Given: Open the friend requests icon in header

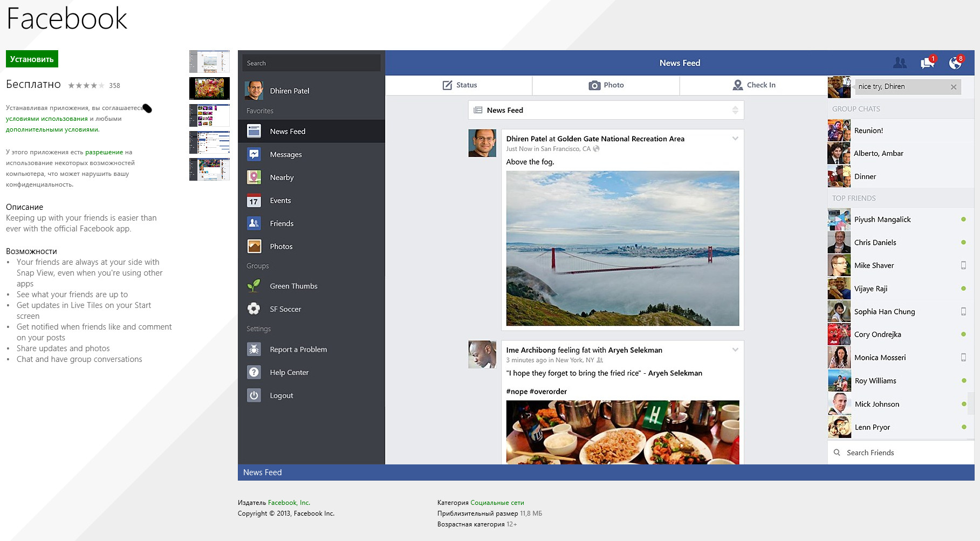Looking at the screenshot, I should 900,63.
